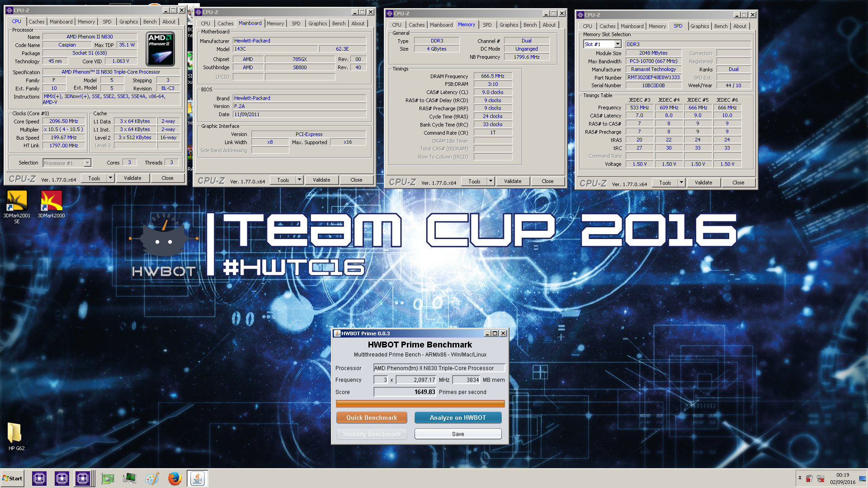
Task: Open the performance monitor icon in taskbar
Action: coord(129,478)
